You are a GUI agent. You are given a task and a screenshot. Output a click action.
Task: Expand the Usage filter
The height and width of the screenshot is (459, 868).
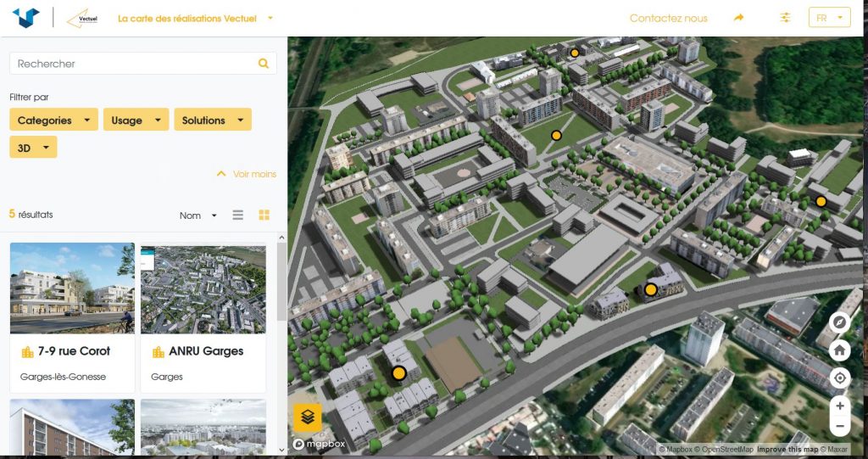pyautogui.click(x=136, y=120)
